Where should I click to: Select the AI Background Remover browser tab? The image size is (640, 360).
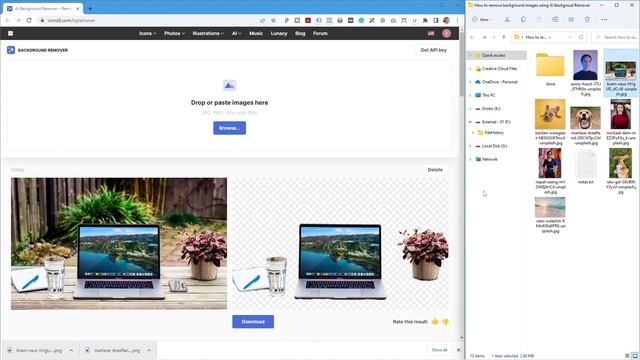pyautogui.click(x=43, y=8)
